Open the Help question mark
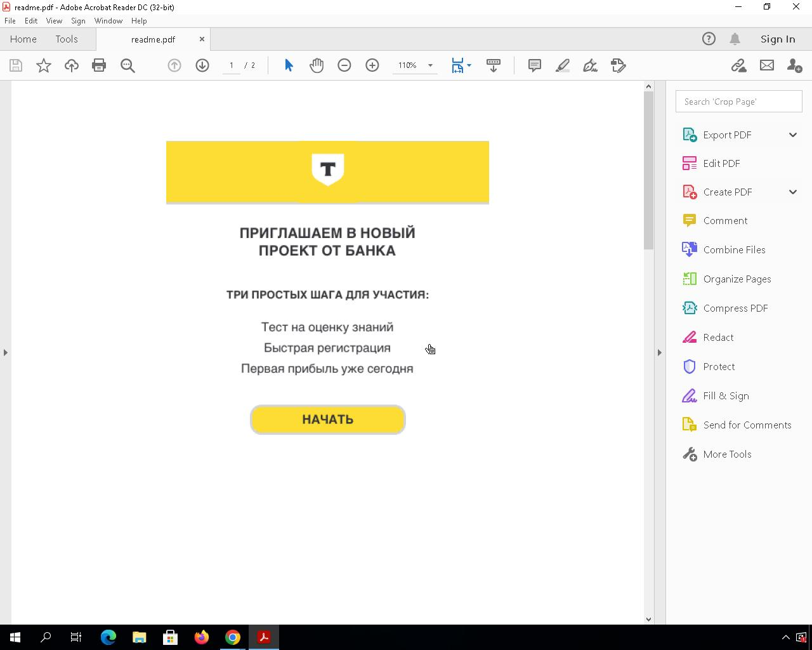The width and height of the screenshot is (812, 650). [x=709, y=39]
